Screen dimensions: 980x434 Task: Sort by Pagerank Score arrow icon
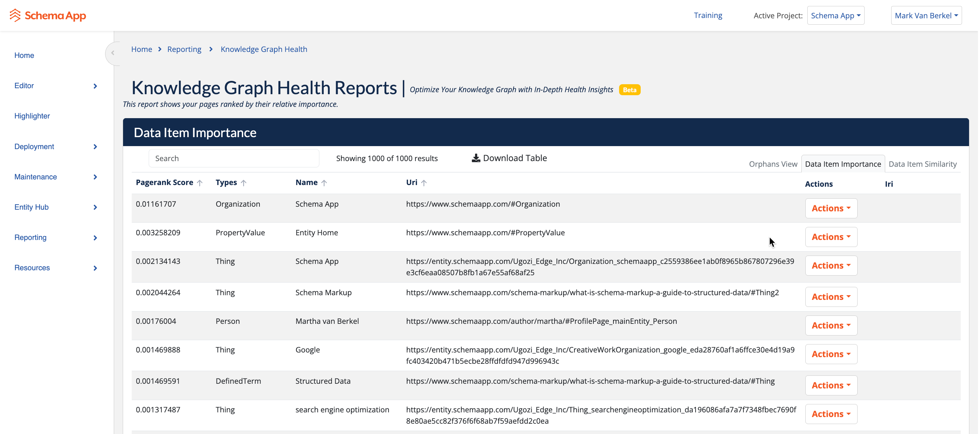click(x=200, y=183)
